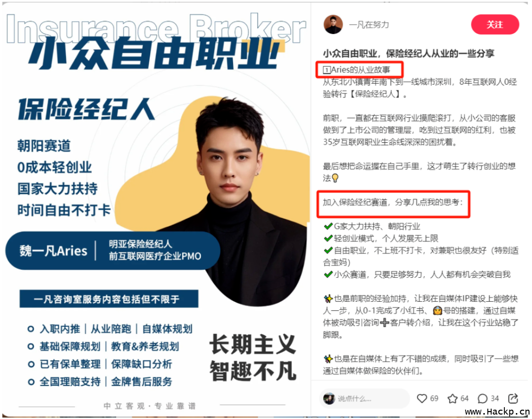Click the numbered Aries的从业故事 heading
532x419 pixels.
click(x=357, y=70)
